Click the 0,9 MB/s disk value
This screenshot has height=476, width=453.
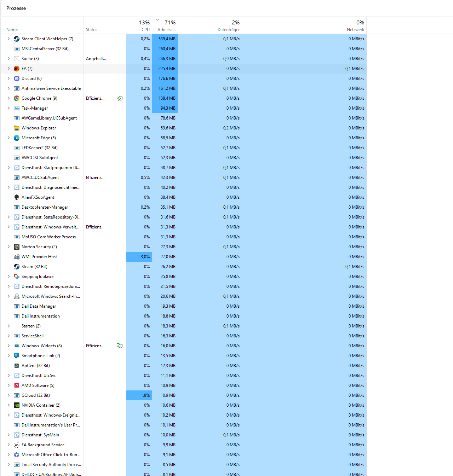231,59
